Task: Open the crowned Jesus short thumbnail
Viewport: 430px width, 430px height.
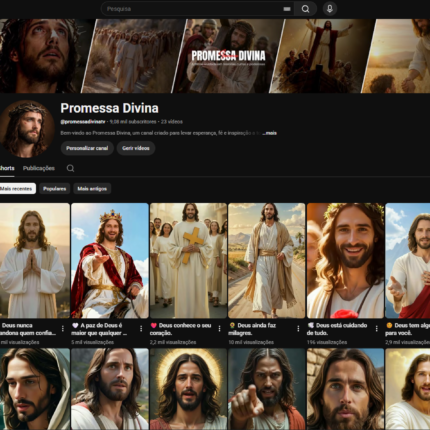Action: pyautogui.click(x=110, y=261)
